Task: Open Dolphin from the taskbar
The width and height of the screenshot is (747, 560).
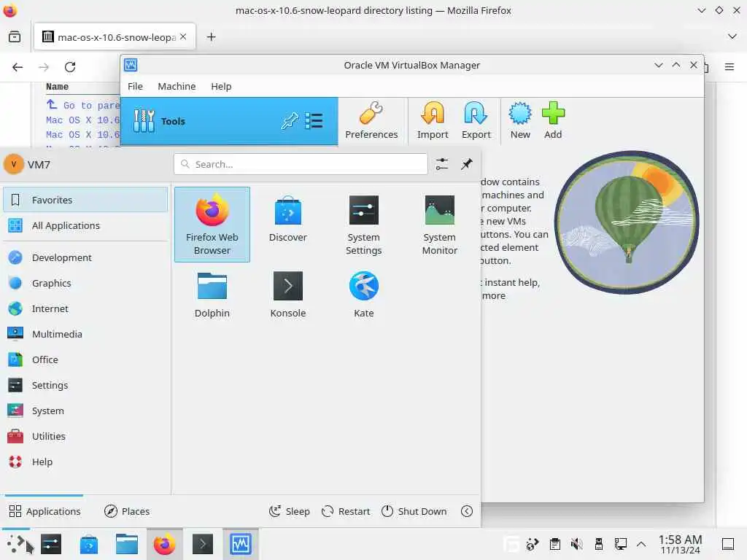Action: point(127,544)
